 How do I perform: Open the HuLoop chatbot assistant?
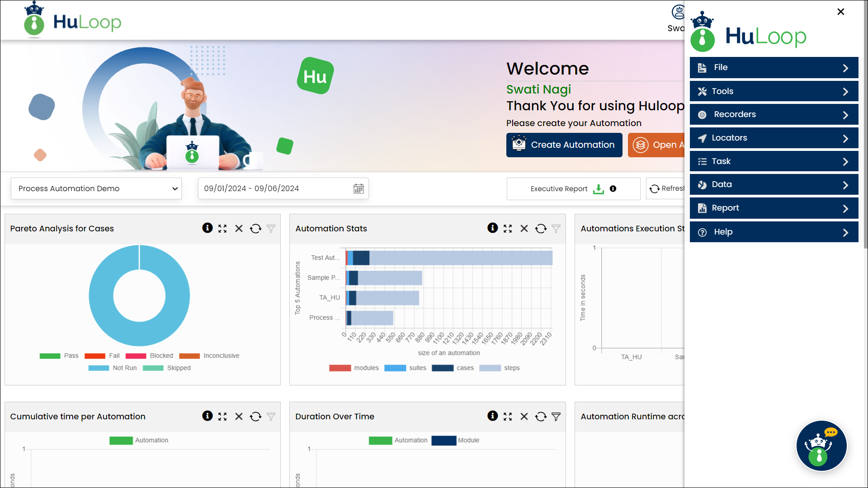(x=821, y=446)
